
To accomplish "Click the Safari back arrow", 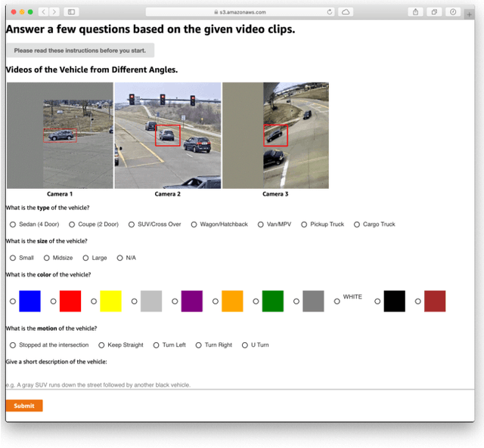I will (x=44, y=12).
